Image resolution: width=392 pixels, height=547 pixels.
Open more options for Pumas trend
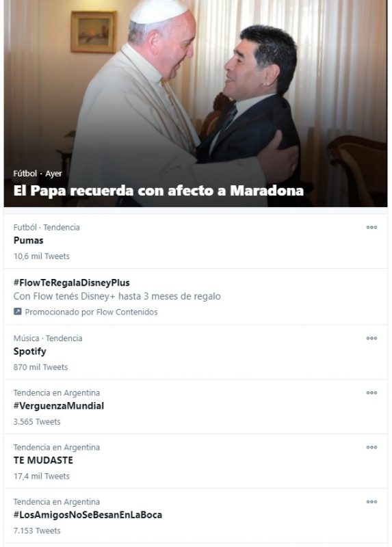371,228
